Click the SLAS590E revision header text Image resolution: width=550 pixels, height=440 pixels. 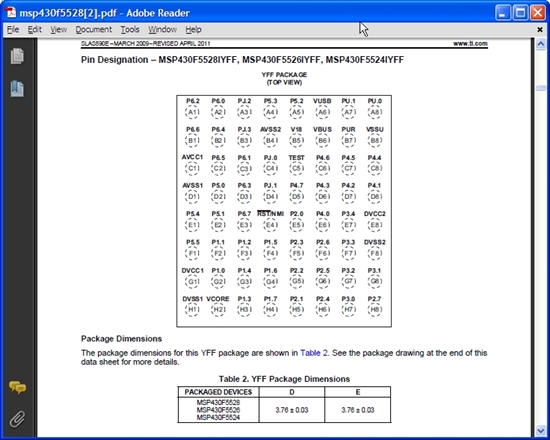pyautogui.click(x=146, y=44)
